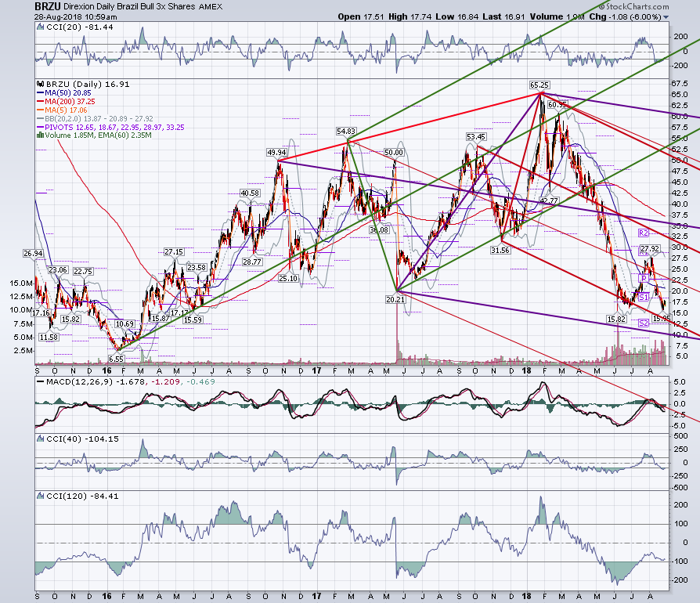This screenshot has width=700, height=603.
Task: Click the Volume legend bar icon
Action: (x=40, y=135)
